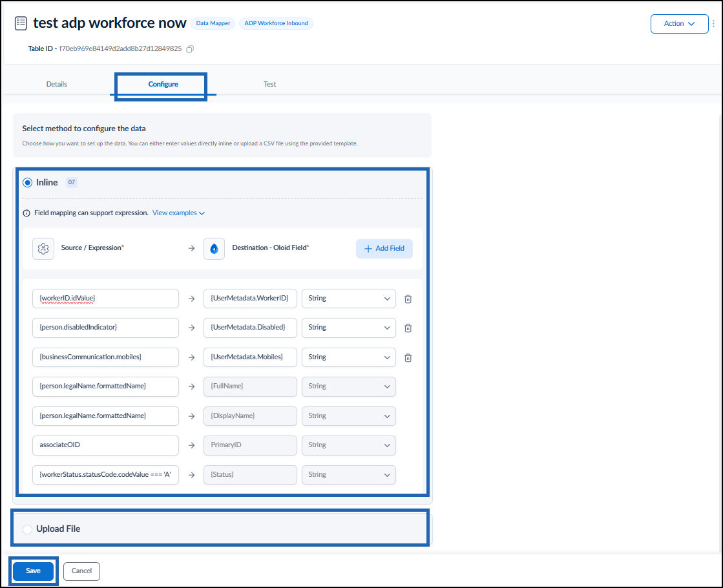Click the PrimaryID destination field
723x588 pixels.
250,445
